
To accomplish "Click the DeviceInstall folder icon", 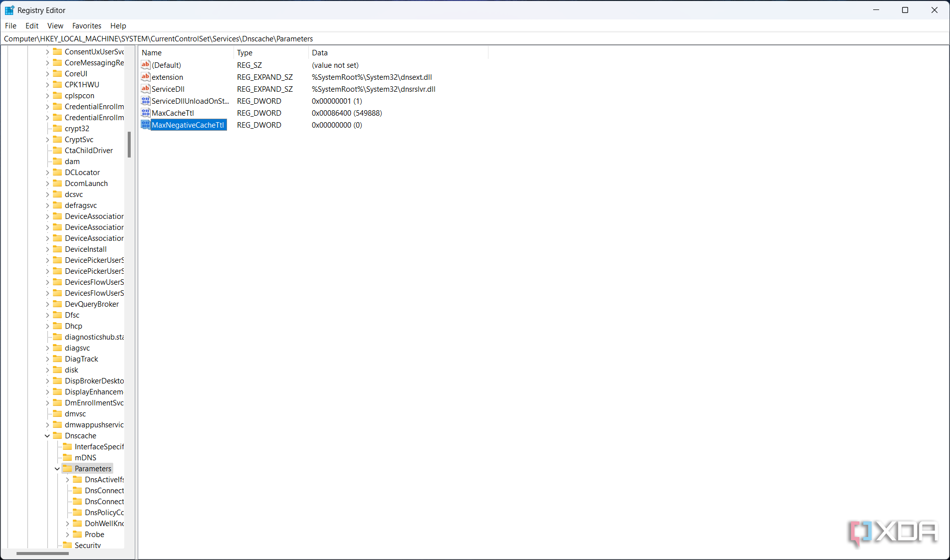I will click(57, 249).
